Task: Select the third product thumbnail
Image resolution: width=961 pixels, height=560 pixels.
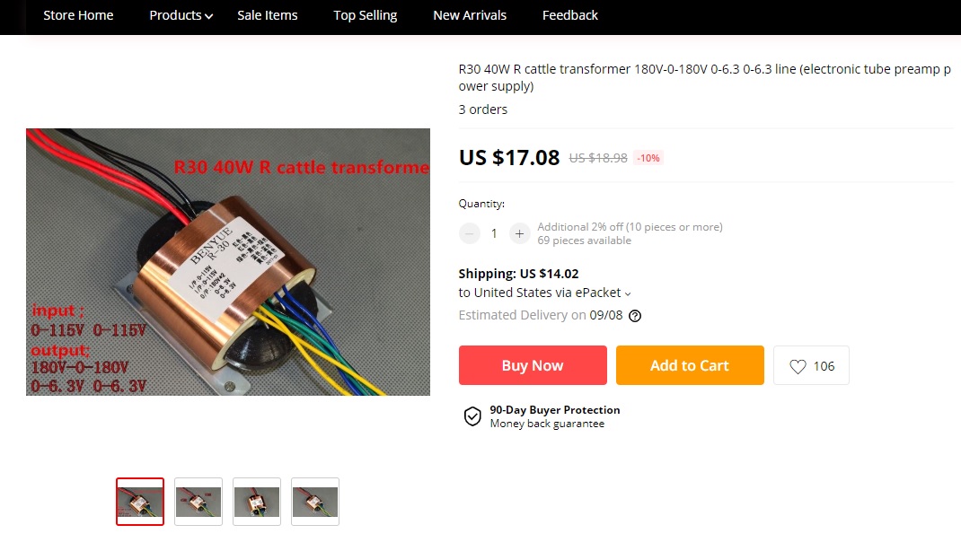Action: point(257,501)
